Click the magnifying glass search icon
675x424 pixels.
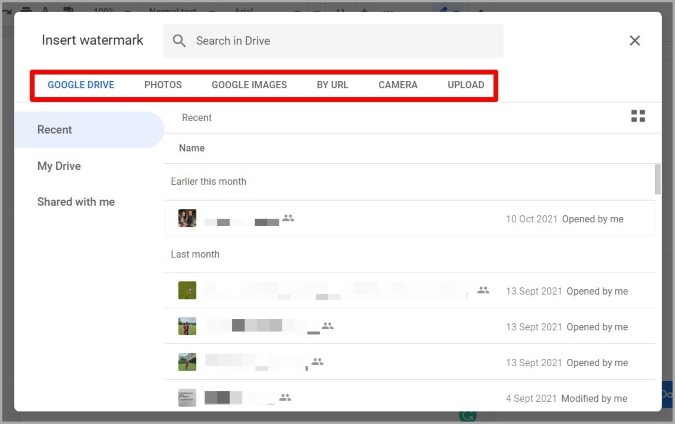tap(179, 41)
